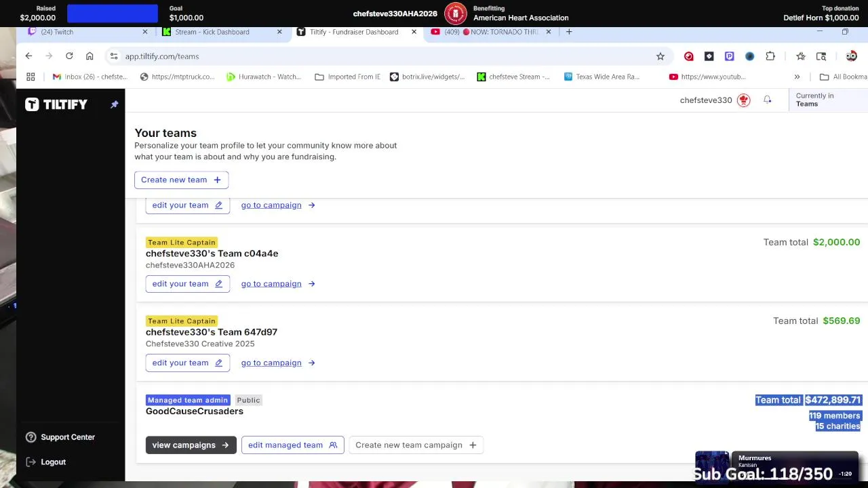Close the Stream - Kick Dashboard tab

click(x=279, y=32)
